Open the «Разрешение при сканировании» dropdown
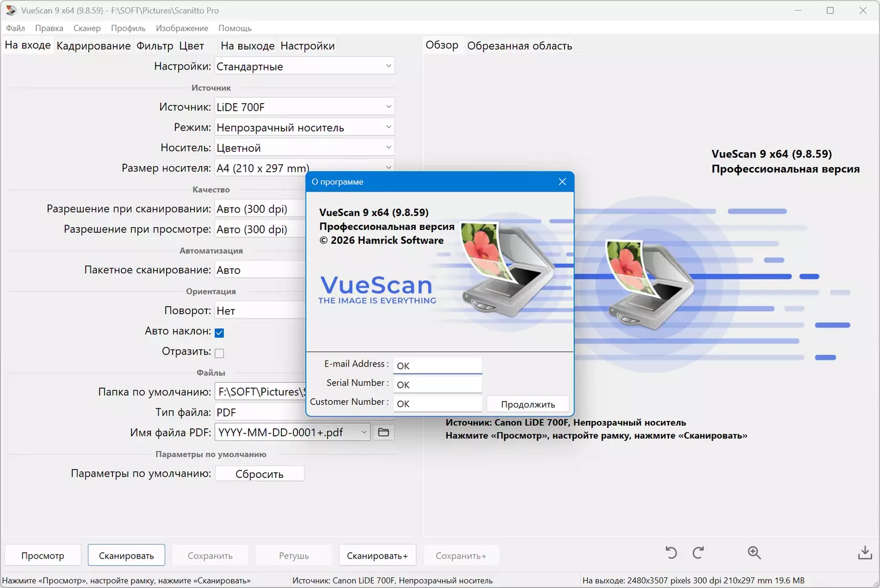 (x=260, y=209)
